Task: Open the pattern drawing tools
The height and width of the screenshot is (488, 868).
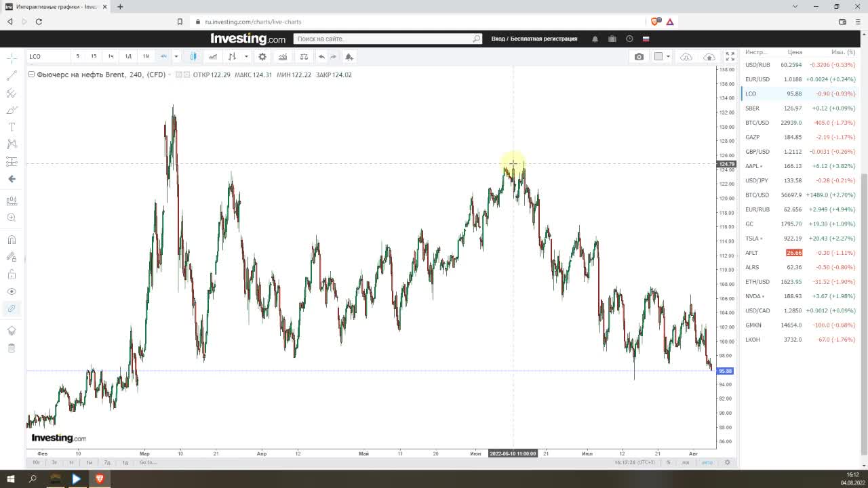Action: point(12,144)
